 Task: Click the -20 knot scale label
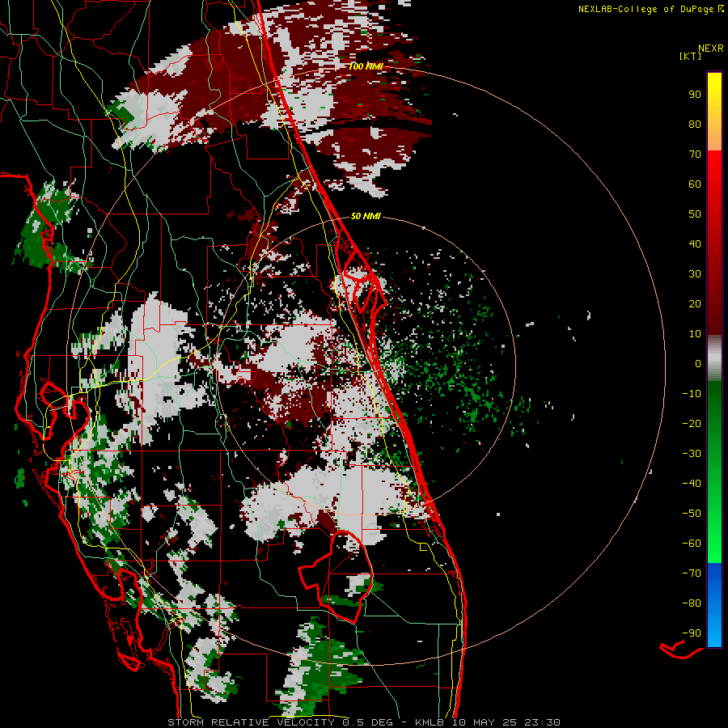click(x=692, y=423)
